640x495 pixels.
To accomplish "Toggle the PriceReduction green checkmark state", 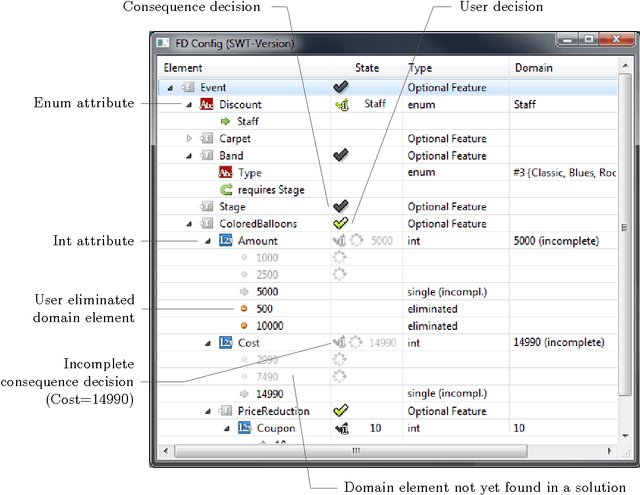I will [341, 411].
